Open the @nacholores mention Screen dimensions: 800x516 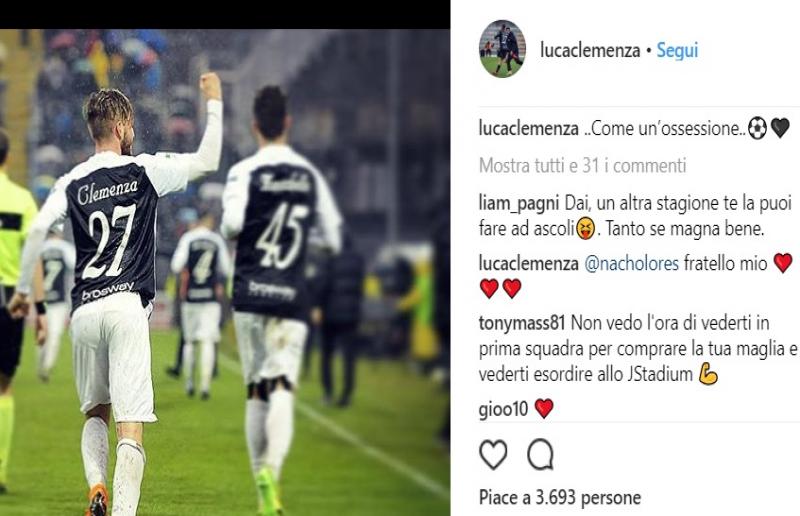[631, 263]
